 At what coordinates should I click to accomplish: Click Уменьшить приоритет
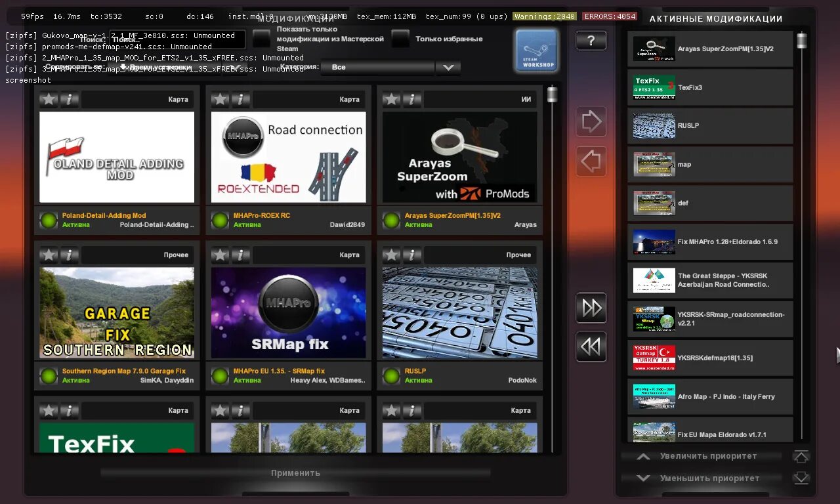coord(709,478)
